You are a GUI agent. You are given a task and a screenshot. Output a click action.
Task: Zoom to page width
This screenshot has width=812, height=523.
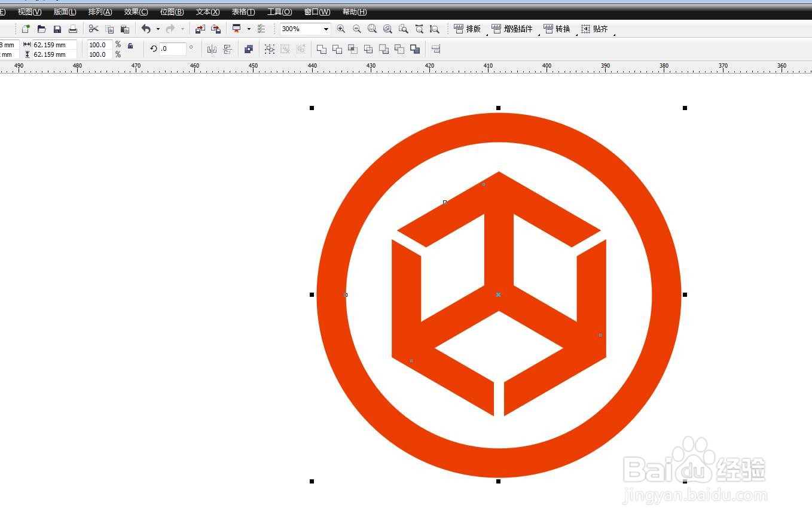419,29
